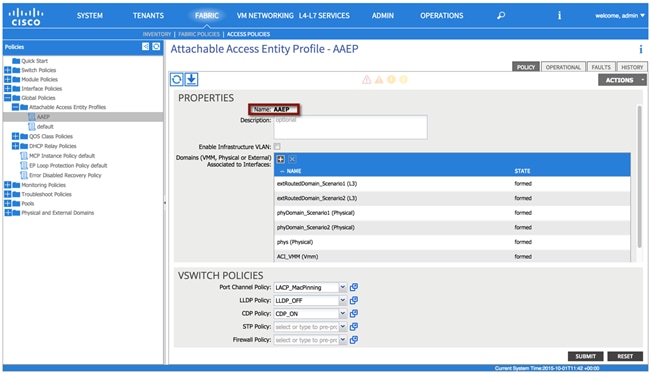
Task: Open Quick Start folder
Action: (x=34, y=61)
